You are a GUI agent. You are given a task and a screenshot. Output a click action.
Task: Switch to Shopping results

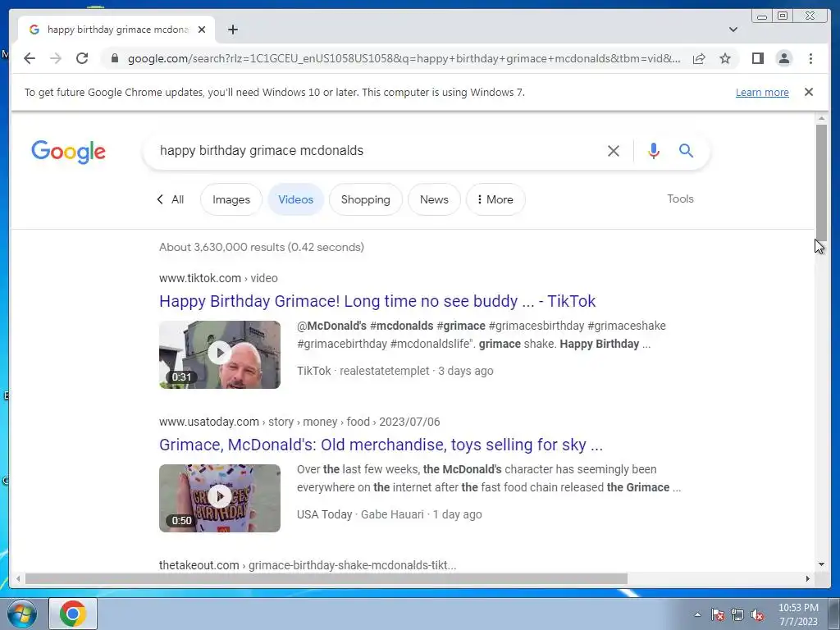tap(365, 199)
